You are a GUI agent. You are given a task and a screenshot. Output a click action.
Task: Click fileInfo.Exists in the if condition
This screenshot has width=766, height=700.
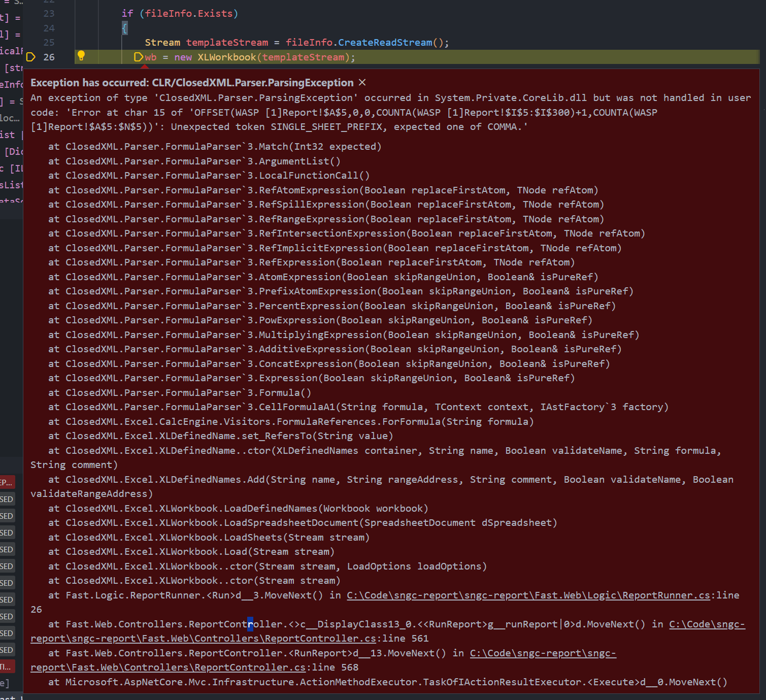pos(189,14)
